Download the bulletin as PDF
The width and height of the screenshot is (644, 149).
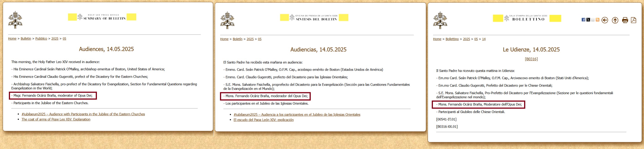pyautogui.click(x=634, y=20)
